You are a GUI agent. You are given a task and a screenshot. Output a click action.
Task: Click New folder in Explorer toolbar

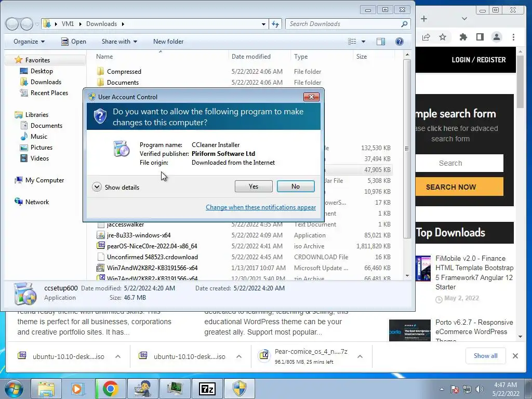click(168, 42)
